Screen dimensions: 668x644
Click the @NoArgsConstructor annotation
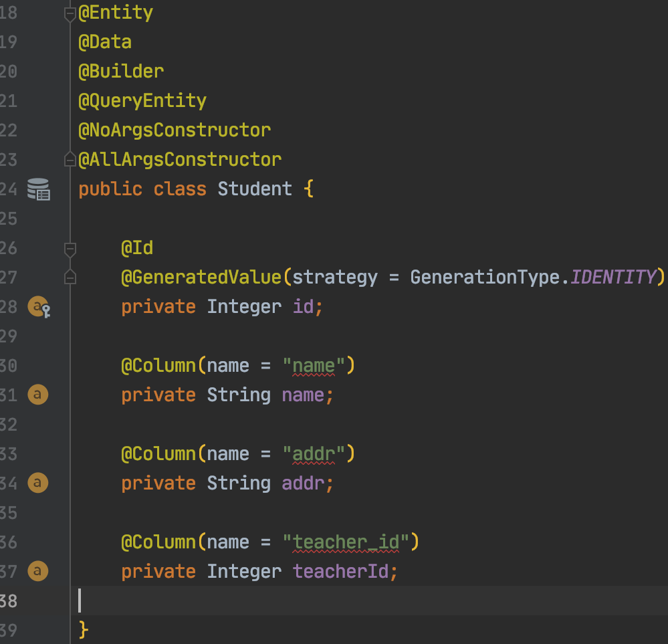click(175, 130)
